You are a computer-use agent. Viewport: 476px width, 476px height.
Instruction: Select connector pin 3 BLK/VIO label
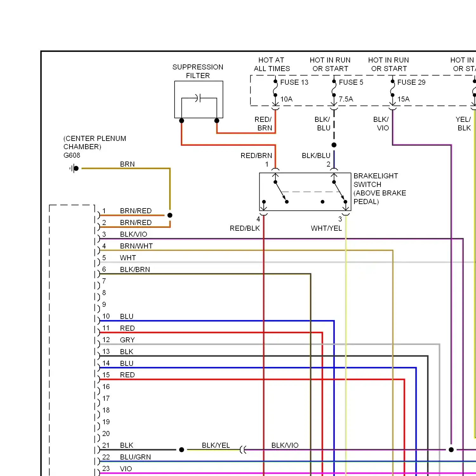pyautogui.click(x=134, y=234)
